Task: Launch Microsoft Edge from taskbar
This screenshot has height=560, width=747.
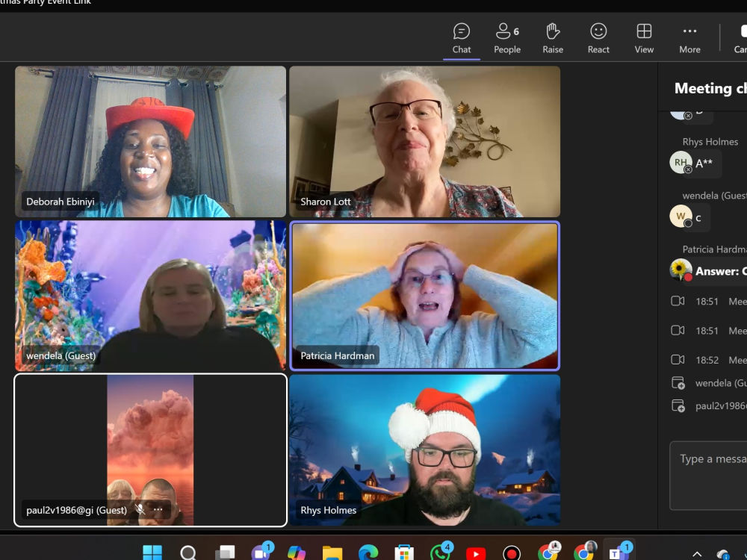Action: point(368,553)
